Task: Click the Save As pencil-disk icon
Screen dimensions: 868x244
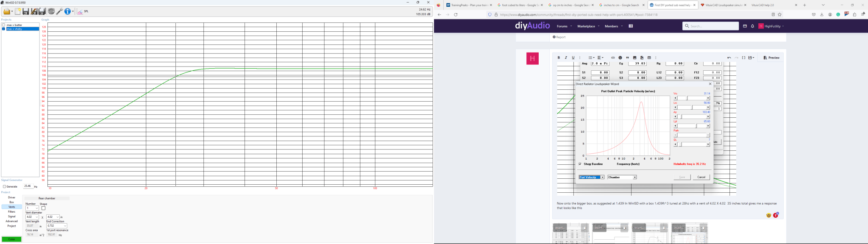Action: coord(34,11)
